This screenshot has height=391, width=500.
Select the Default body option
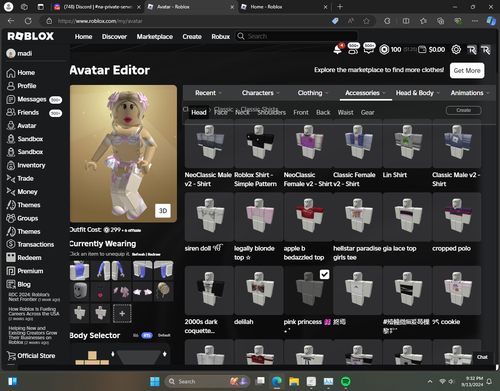pyautogui.click(x=164, y=335)
